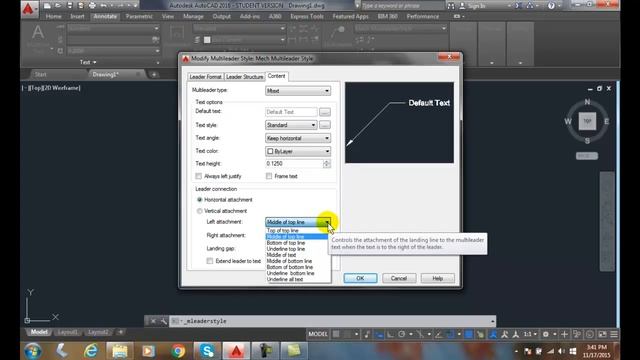Click the ByLayer text color swatch

tap(270, 151)
